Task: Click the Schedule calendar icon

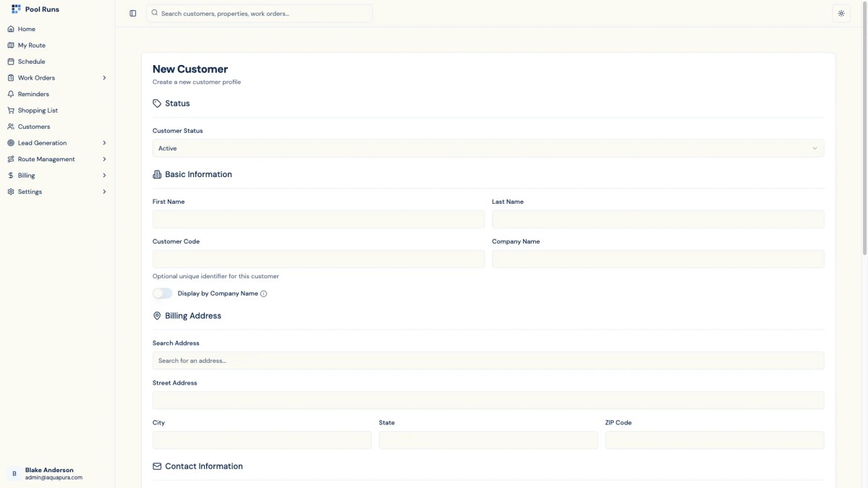Action: coord(11,61)
